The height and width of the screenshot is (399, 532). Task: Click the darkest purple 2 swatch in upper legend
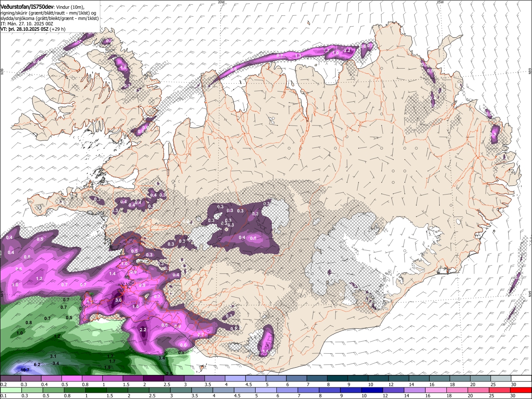(153, 379)
